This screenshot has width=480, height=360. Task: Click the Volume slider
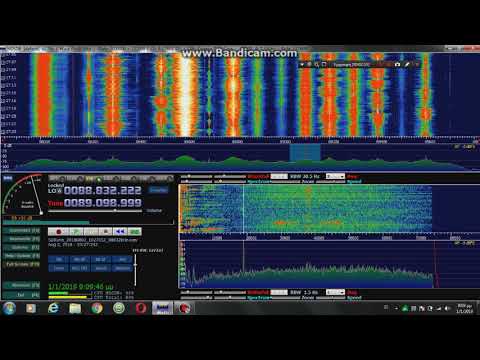(95, 211)
